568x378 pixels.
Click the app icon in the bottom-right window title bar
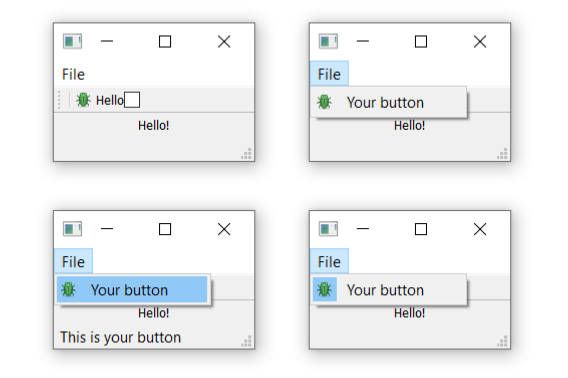tap(328, 229)
